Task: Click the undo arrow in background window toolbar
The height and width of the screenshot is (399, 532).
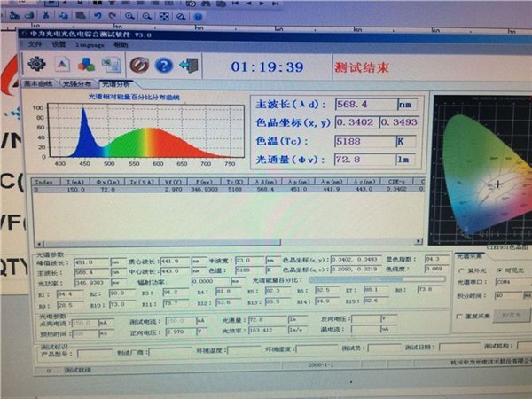Action: 98,16
